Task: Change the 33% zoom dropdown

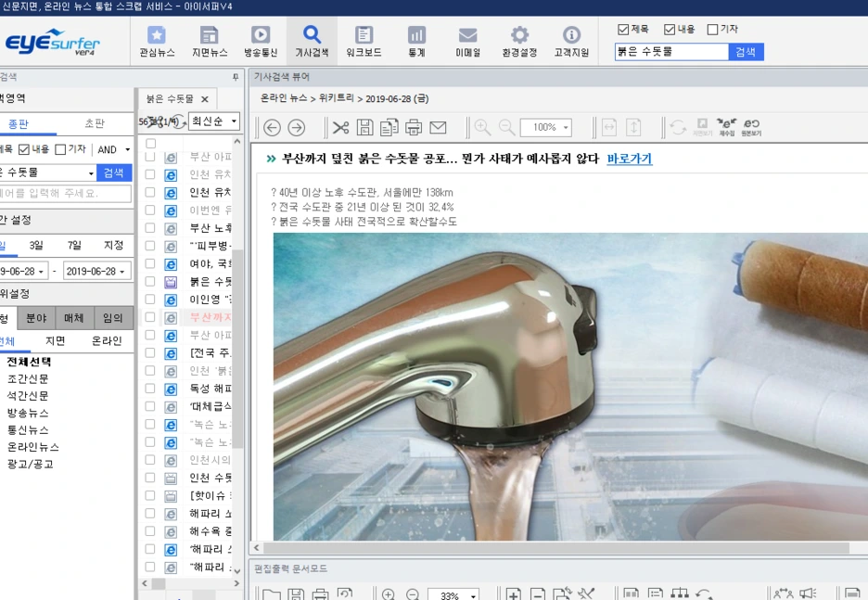Action: pyautogui.click(x=453, y=594)
